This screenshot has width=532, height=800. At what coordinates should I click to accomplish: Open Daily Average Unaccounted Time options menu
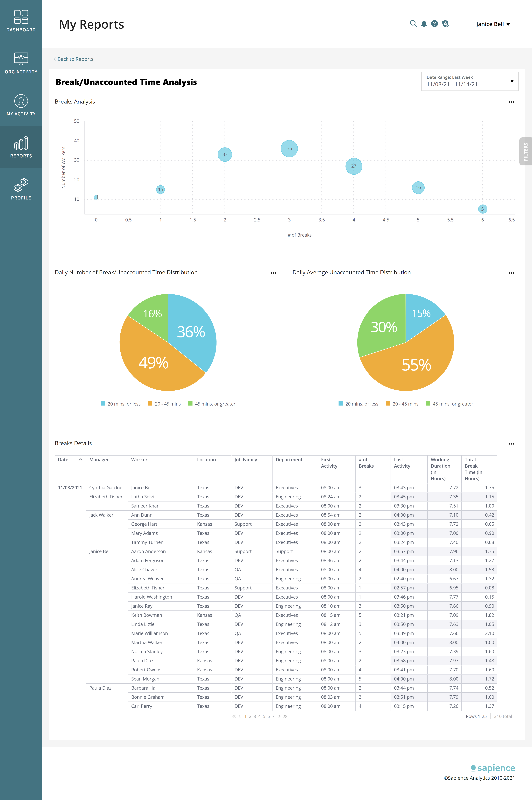pyautogui.click(x=511, y=273)
